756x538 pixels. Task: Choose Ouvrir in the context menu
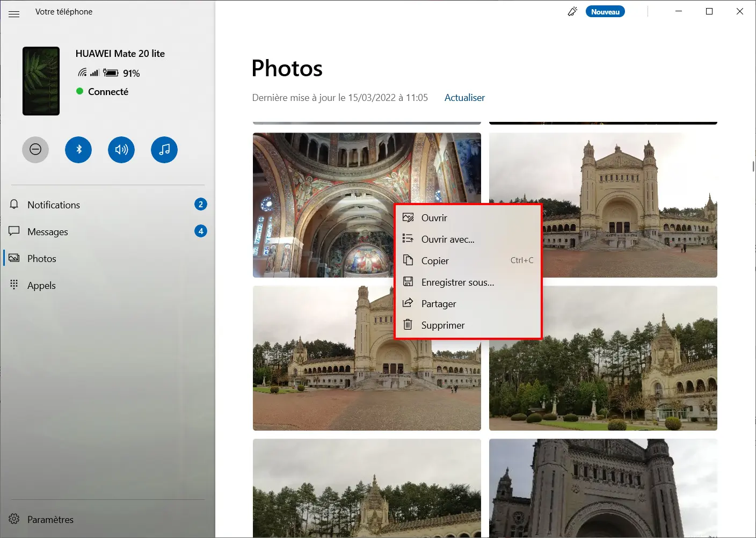point(468,217)
